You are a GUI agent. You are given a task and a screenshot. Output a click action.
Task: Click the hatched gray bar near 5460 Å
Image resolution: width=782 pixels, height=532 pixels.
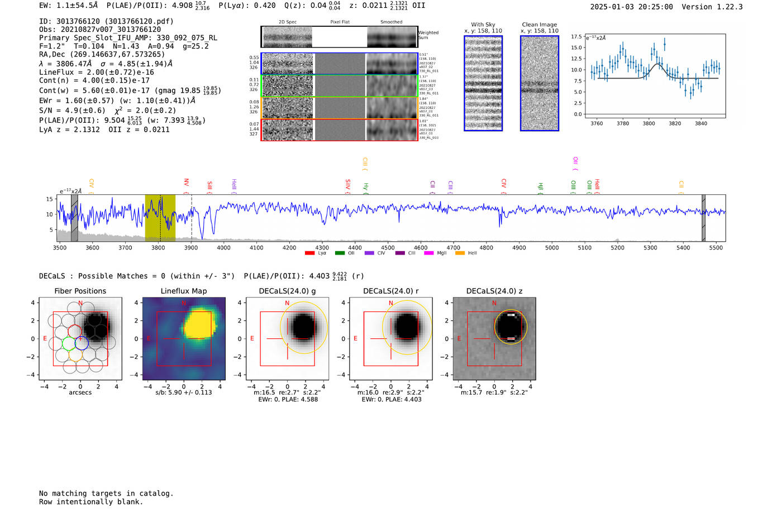tap(704, 218)
